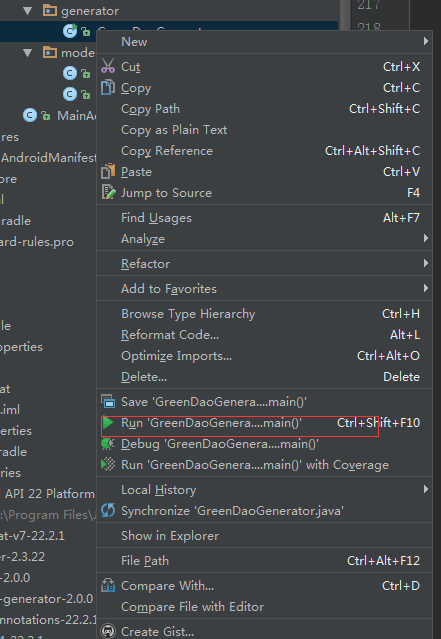Select Compare File with Editor
Image resolution: width=441 pixels, height=639 pixels.
(x=265, y=607)
